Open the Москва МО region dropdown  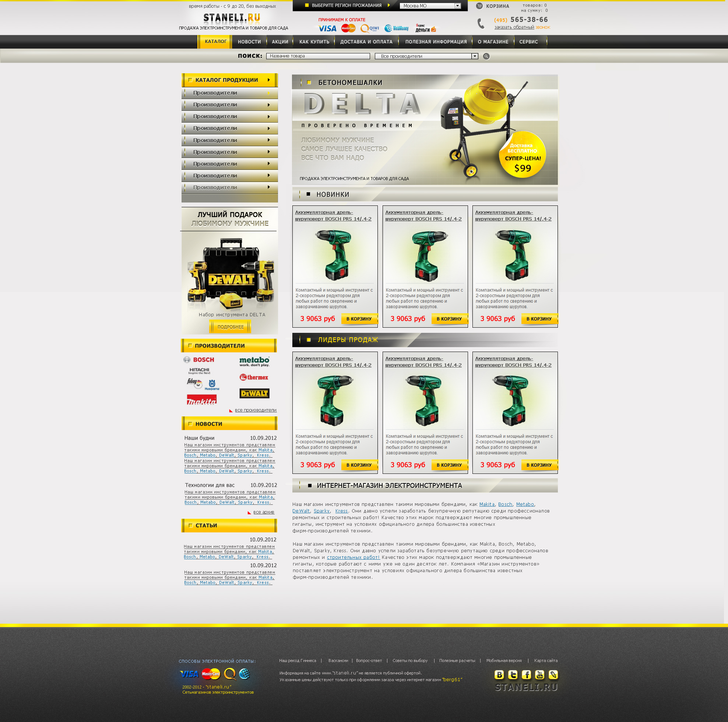pyautogui.click(x=430, y=6)
